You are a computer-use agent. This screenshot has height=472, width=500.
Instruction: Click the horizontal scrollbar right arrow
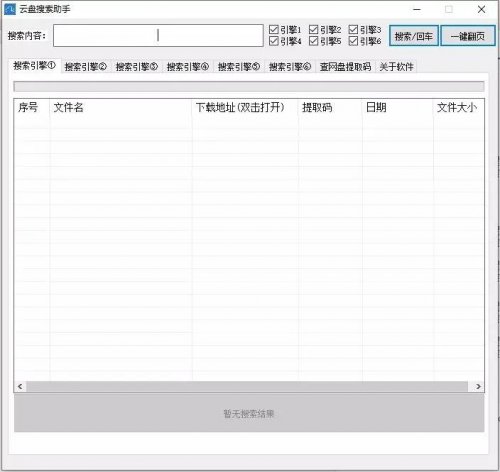click(478, 386)
